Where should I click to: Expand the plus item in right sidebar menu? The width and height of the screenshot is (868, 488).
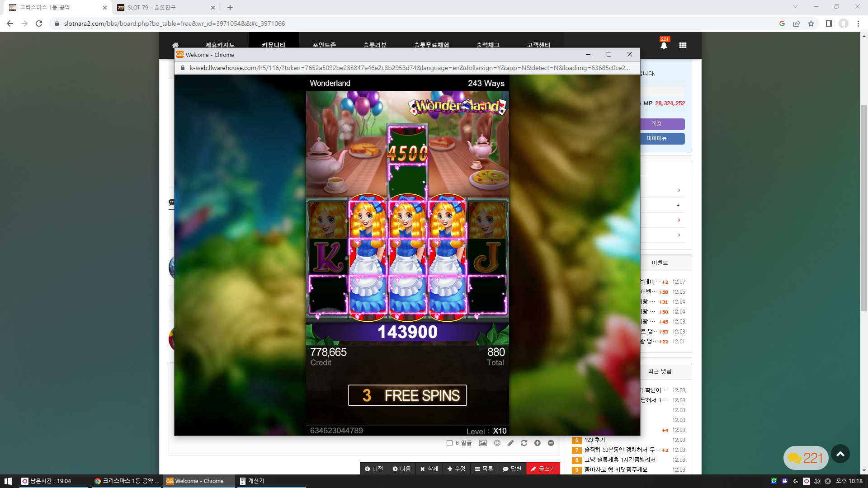click(x=678, y=206)
